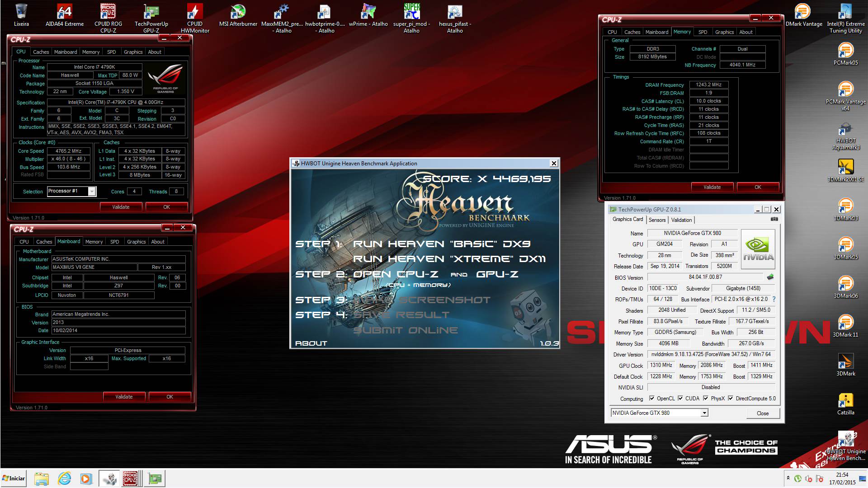The image size is (868, 488).
Task: Open CPUID HWMonitor desktop shortcut
Action: coord(195,18)
